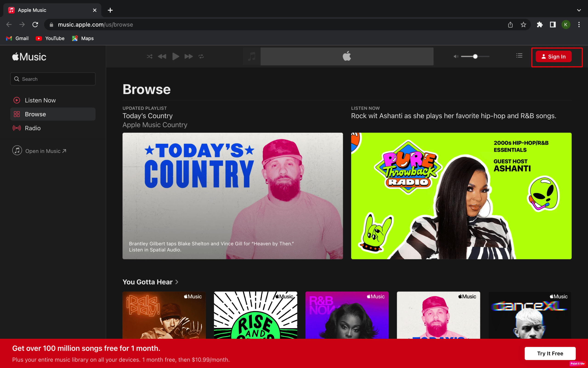
Task: Open a new browser tab
Action: click(110, 10)
